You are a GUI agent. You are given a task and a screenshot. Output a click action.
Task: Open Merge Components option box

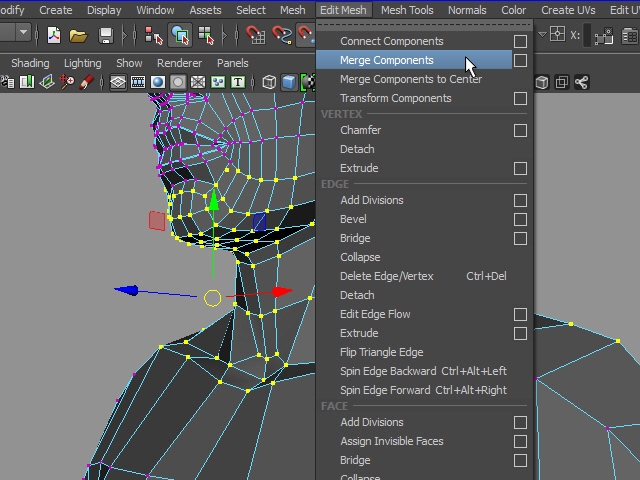coord(520,60)
